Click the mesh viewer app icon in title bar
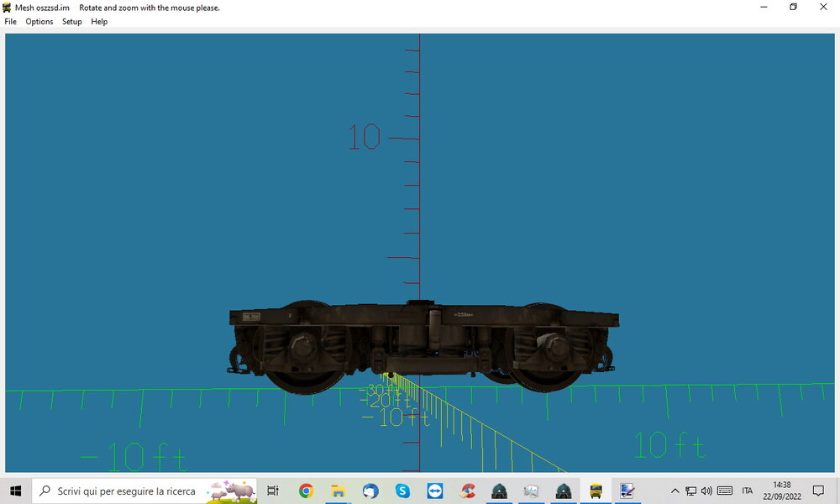840x504 pixels. [7, 8]
